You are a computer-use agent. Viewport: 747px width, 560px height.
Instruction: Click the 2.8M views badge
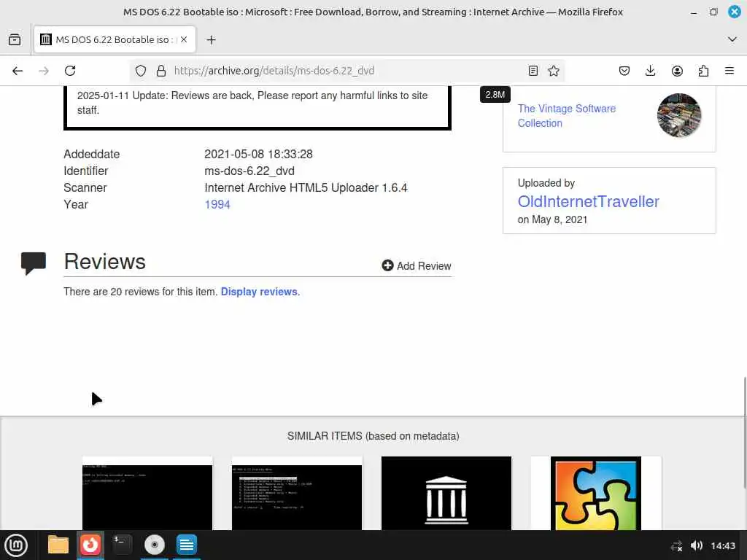tap(495, 95)
